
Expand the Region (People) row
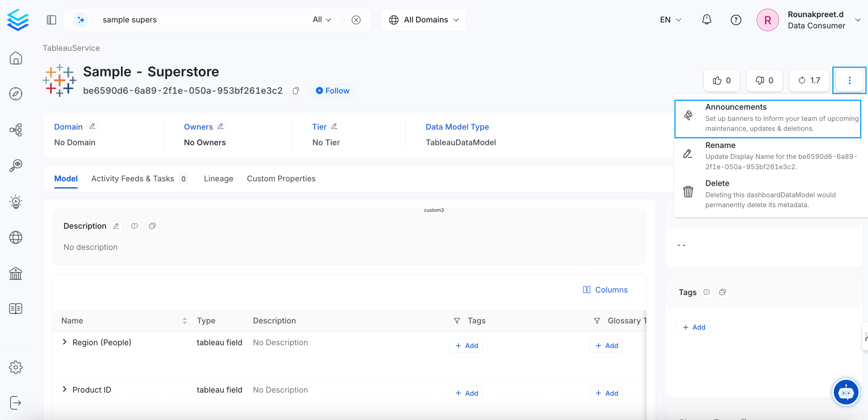click(64, 342)
